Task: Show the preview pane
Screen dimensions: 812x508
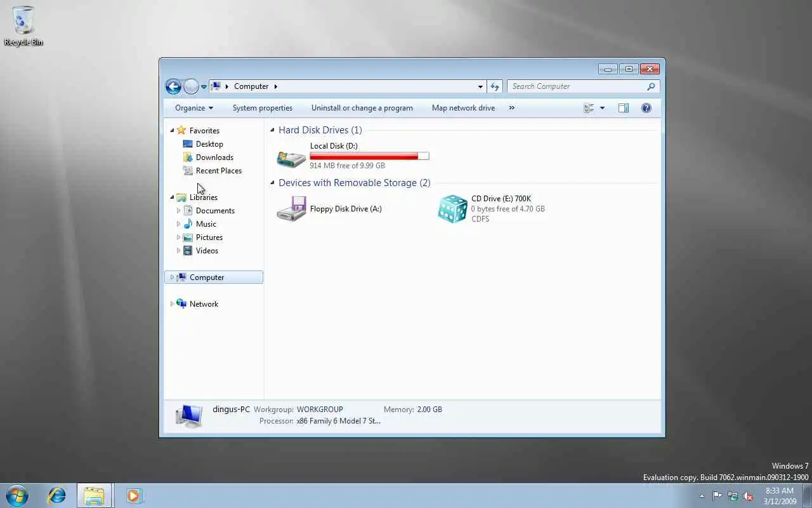Action: click(x=624, y=108)
